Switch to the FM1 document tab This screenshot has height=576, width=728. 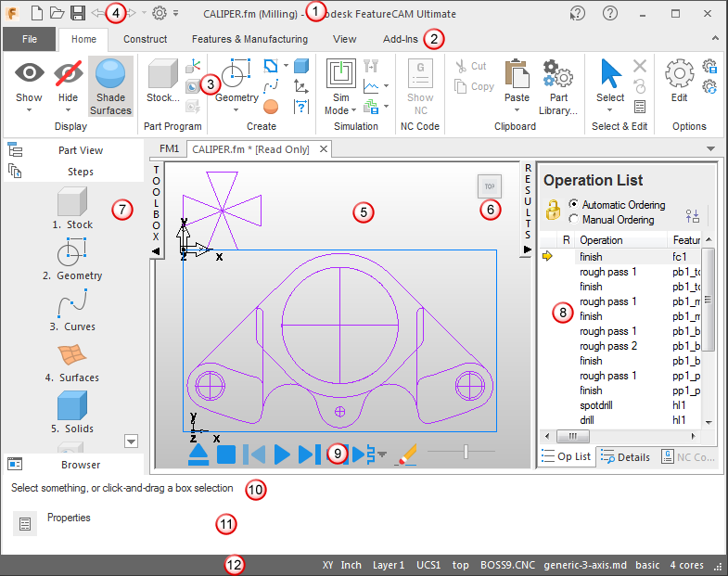169,148
